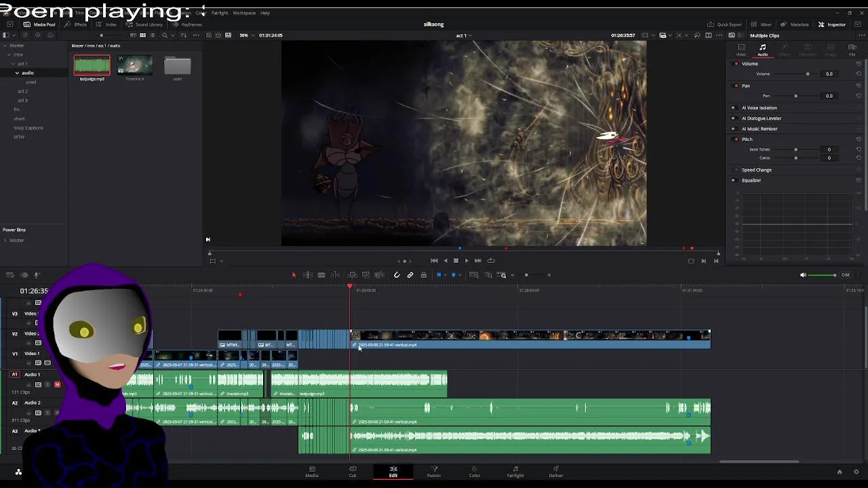Image resolution: width=868 pixels, height=488 pixels.
Task: Select the Selection Mode arrow tool
Action: tap(294, 275)
